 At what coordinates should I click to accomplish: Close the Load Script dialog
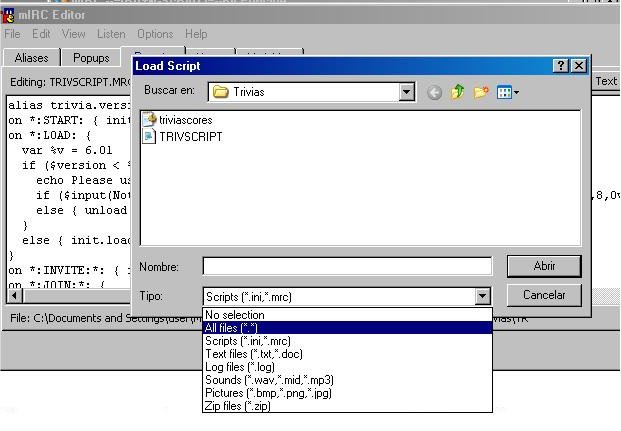coord(579,65)
